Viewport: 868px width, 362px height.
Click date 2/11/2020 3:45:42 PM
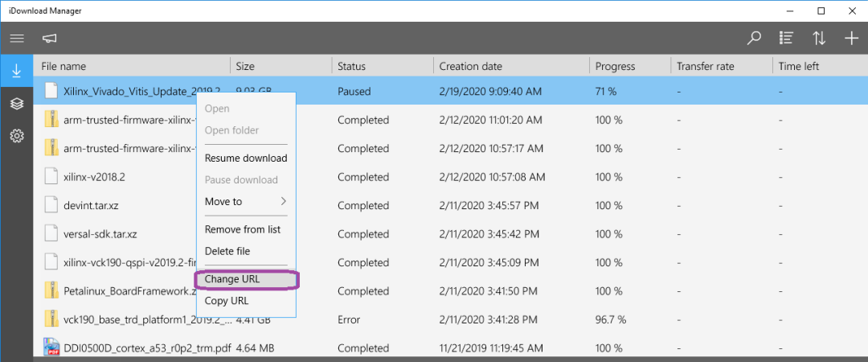point(489,234)
